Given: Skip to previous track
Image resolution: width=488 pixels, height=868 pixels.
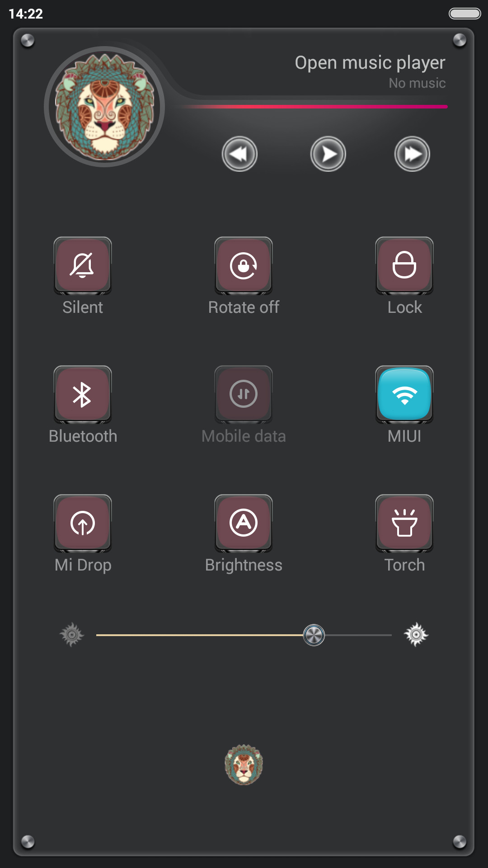Looking at the screenshot, I should (x=239, y=154).
